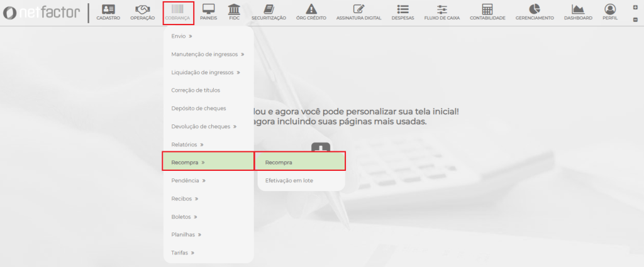The width and height of the screenshot is (644, 267).
Task: Open the Recompra parent menu item
Action: coord(208,163)
